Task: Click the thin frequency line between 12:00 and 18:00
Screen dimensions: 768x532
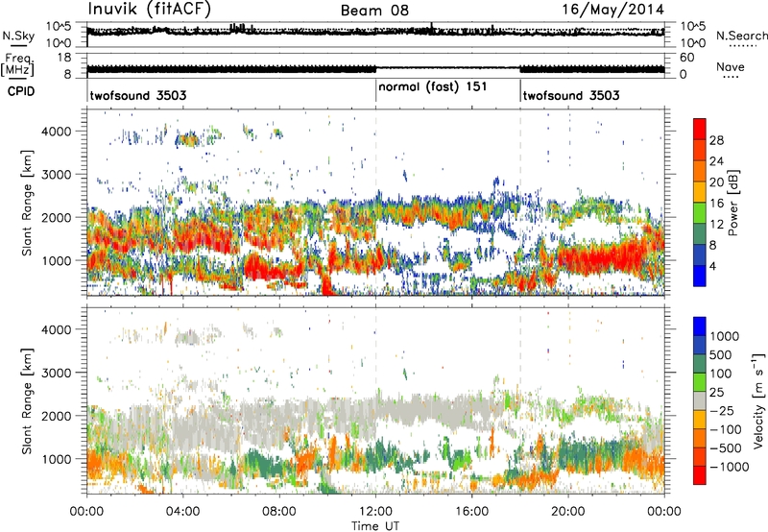Action: tap(447, 67)
